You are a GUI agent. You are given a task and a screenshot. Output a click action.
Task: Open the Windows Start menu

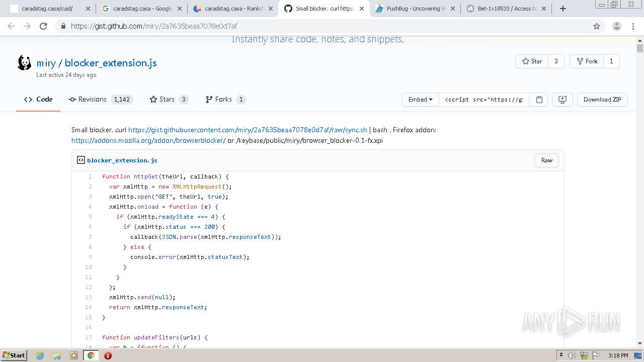pyautogui.click(x=14, y=355)
